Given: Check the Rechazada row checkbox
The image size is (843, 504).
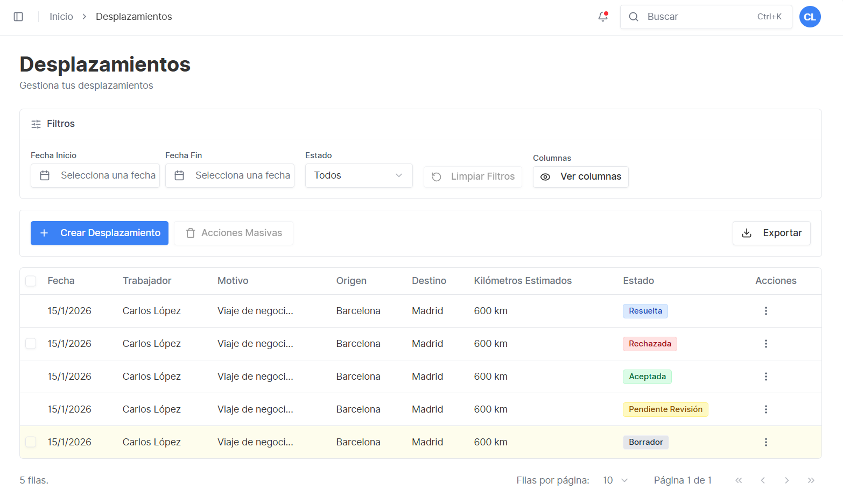Looking at the screenshot, I should [x=31, y=344].
